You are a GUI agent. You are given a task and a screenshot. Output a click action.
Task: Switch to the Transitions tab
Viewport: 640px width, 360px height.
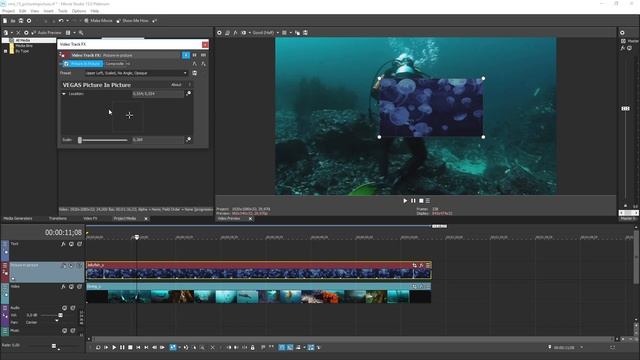pyautogui.click(x=58, y=219)
